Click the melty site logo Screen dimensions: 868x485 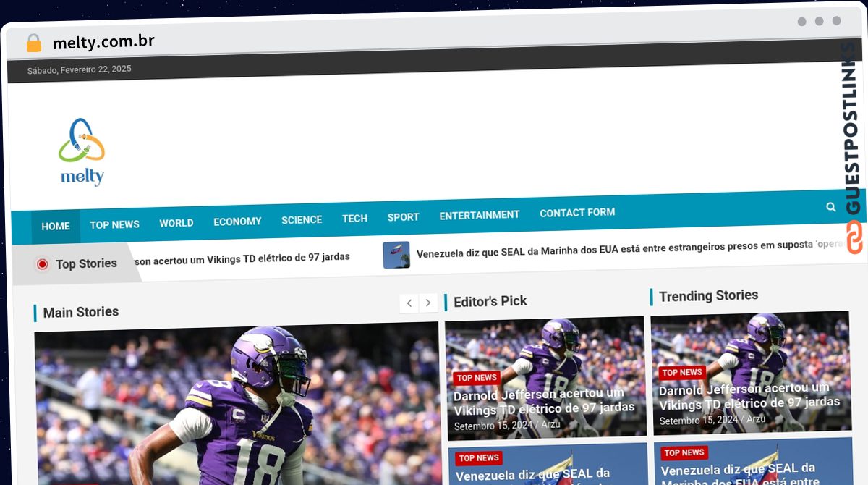[x=82, y=152]
